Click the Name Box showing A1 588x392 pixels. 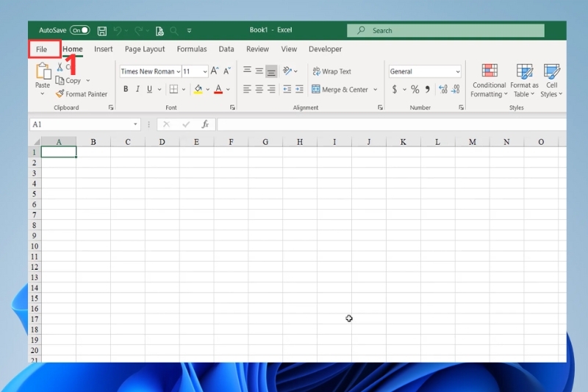point(85,124)
